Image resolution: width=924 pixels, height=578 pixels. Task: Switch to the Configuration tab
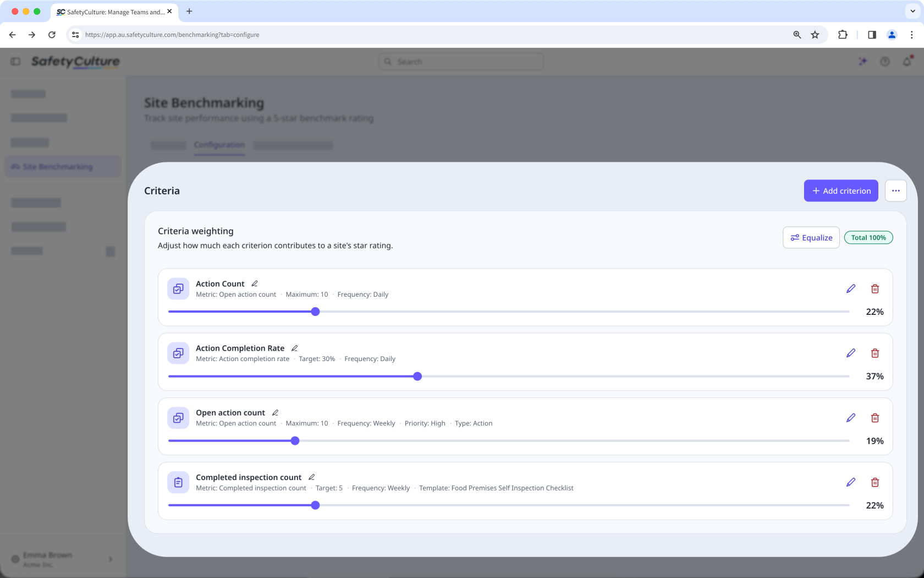(x=219, y=145)
